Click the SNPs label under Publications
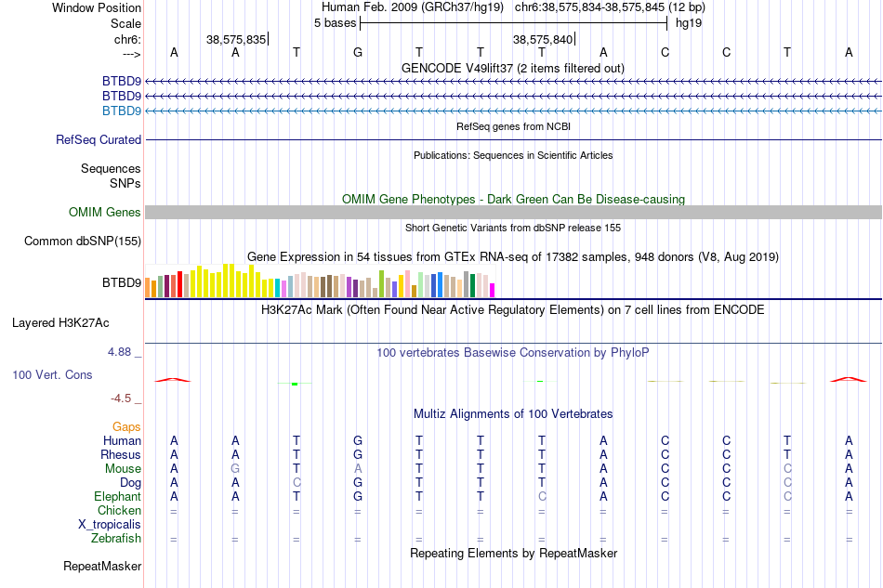Viewport: 883px width, 588px height. point(125,183)
